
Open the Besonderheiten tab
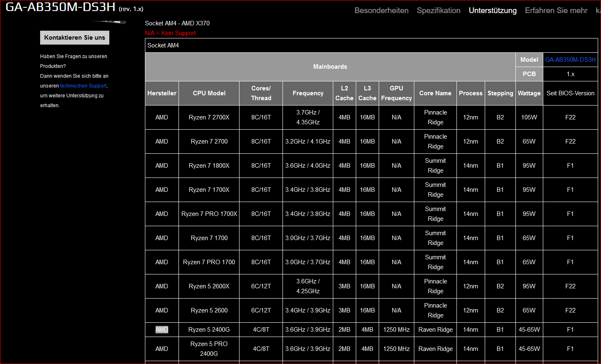[381, 11]
